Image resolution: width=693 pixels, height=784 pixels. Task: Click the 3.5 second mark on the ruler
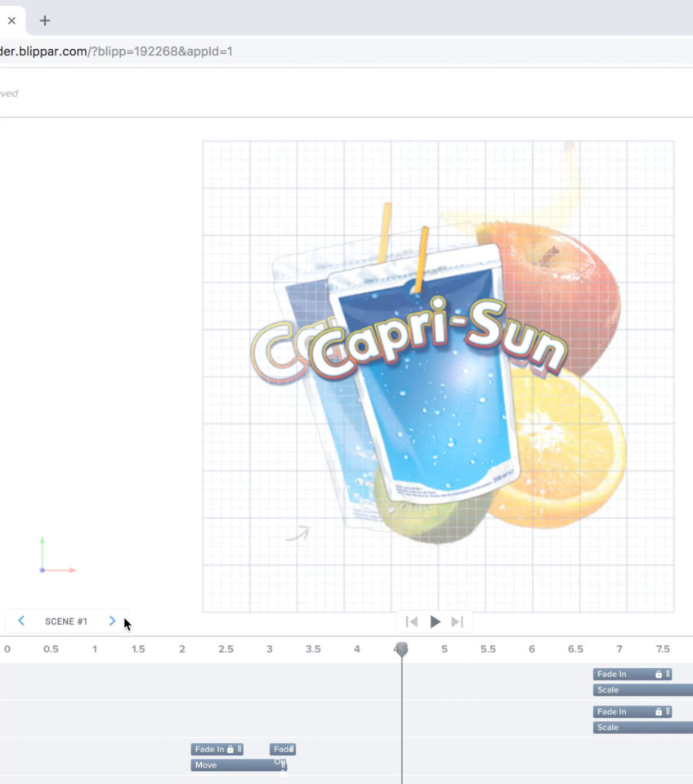(x=313, y=649)
